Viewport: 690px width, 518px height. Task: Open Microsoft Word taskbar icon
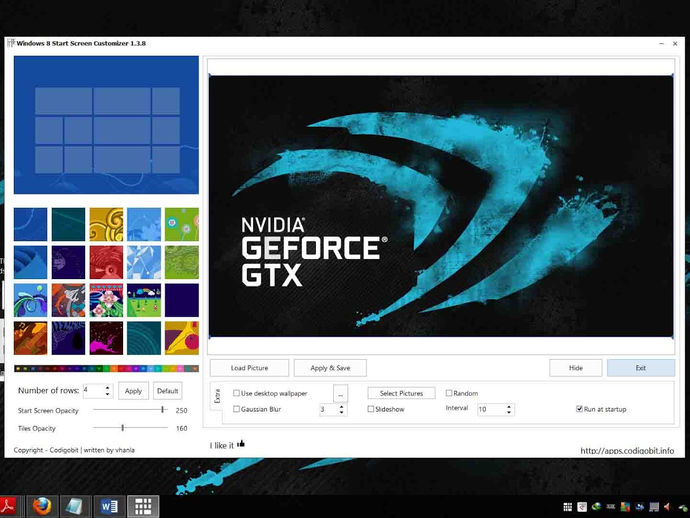coord(109,507)
